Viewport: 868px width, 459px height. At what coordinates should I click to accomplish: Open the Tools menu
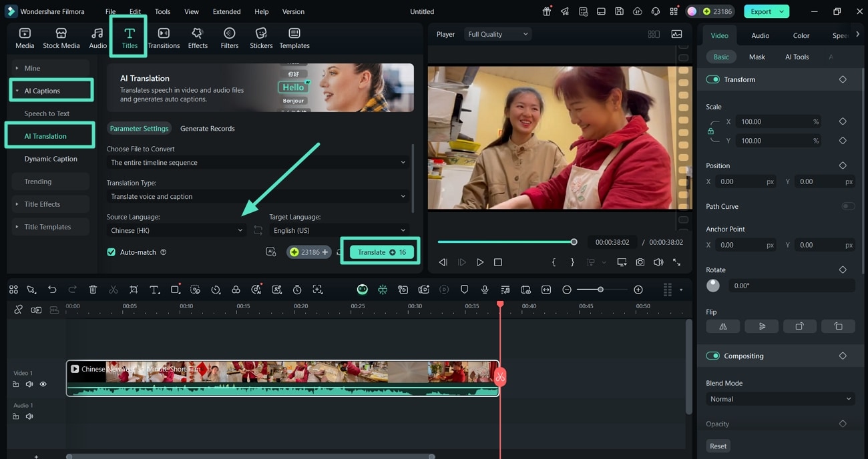(x=162, y=11)
